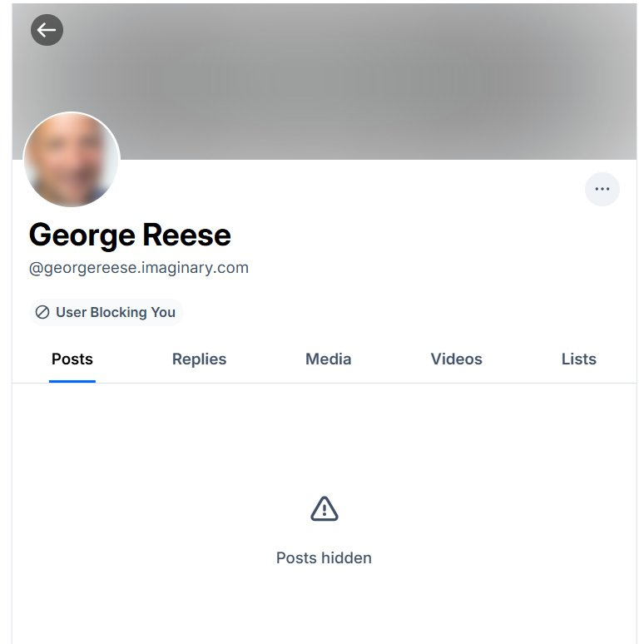The height and width of the screenshot is (644, 644).
Task: Click the "User Blocking You" label text
Action: (116, 313)
